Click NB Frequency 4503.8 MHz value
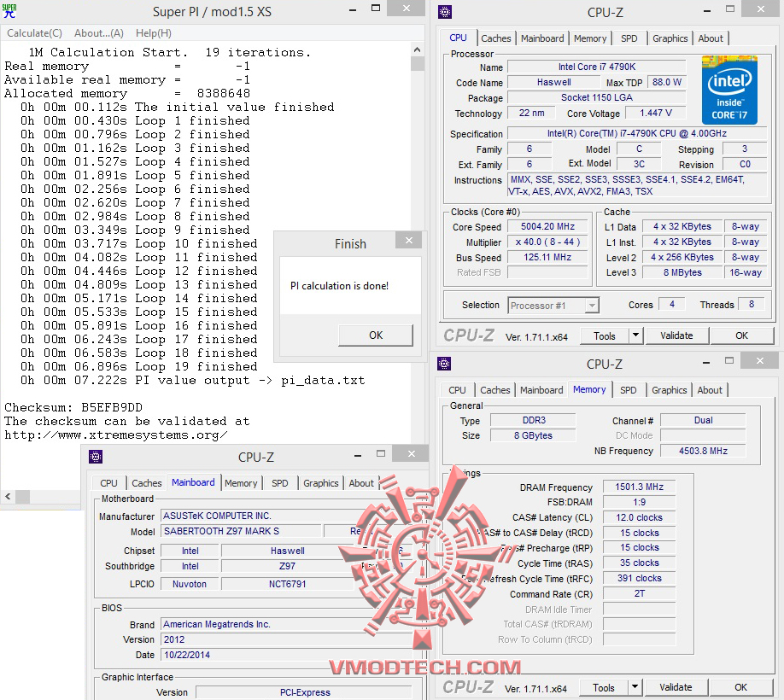This screenshot has height=700, width=784. [703, 452]
